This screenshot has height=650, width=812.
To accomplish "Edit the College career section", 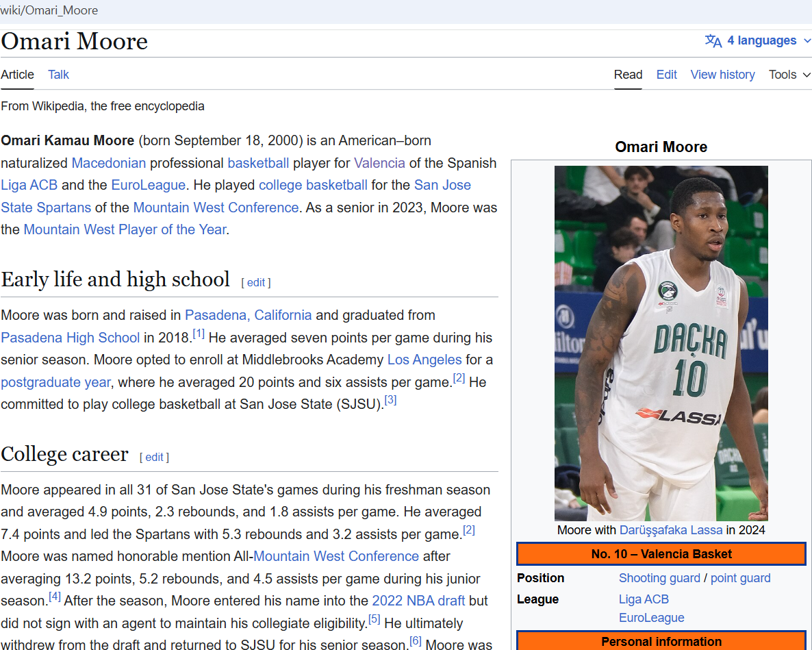I will [x=154, y=458].
